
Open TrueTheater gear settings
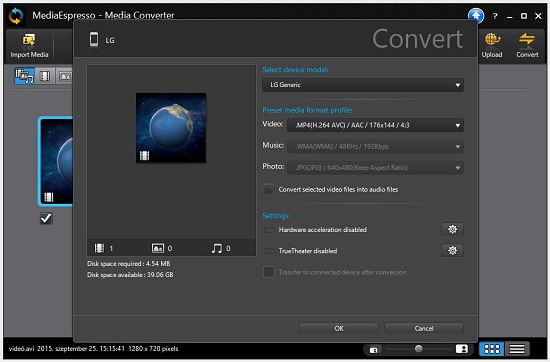[452, 250]
